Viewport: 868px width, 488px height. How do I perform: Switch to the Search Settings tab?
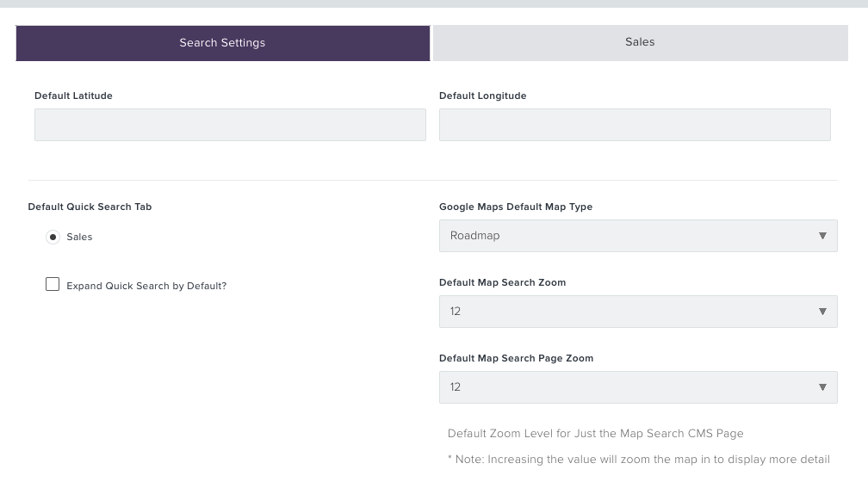pyautogui.click(x=222, y=43)
